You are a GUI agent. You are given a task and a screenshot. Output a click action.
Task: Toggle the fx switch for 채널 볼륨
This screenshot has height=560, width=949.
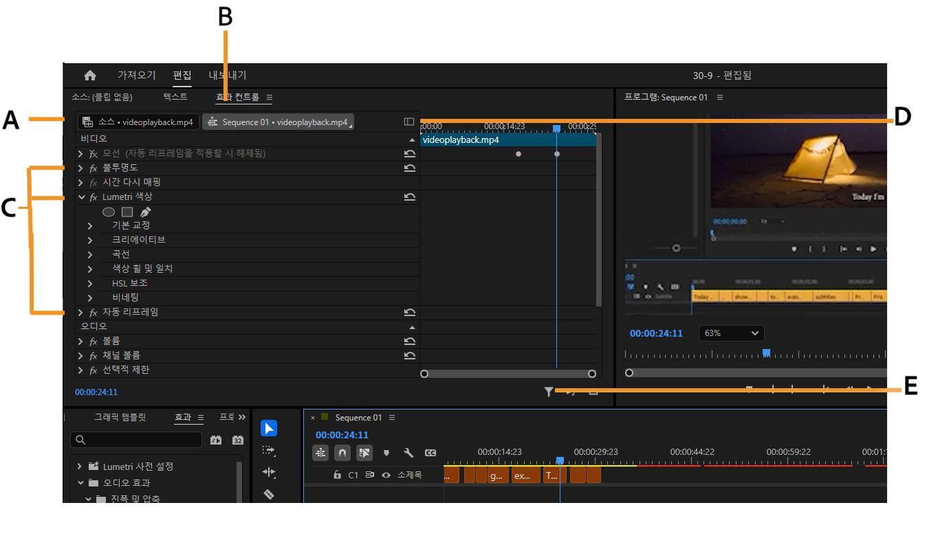(94, 356)
